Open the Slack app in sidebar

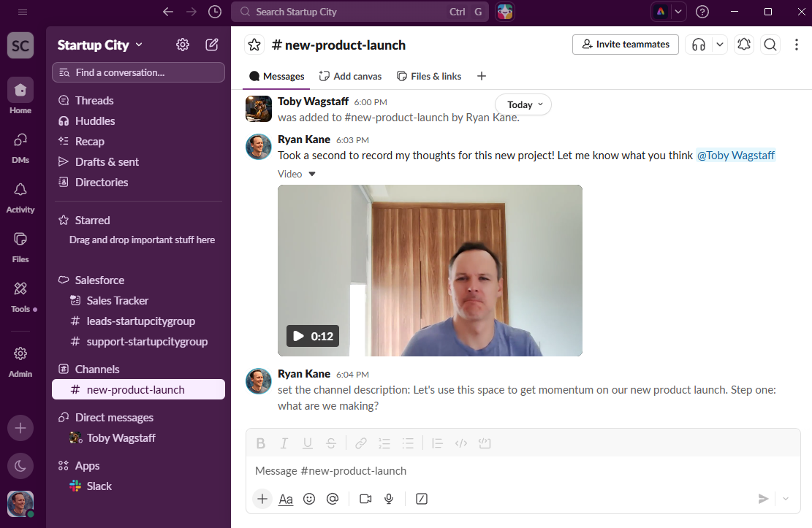(x=138, y=486)
